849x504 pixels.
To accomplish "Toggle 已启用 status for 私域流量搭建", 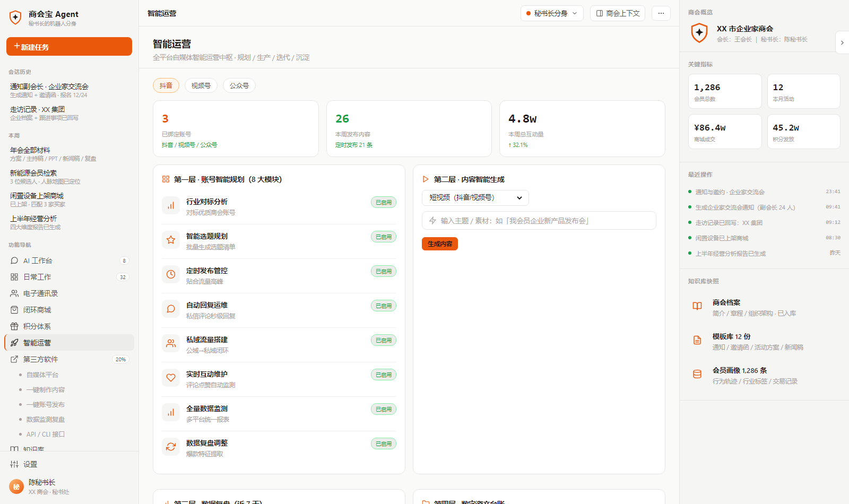I will pos(384,340).
